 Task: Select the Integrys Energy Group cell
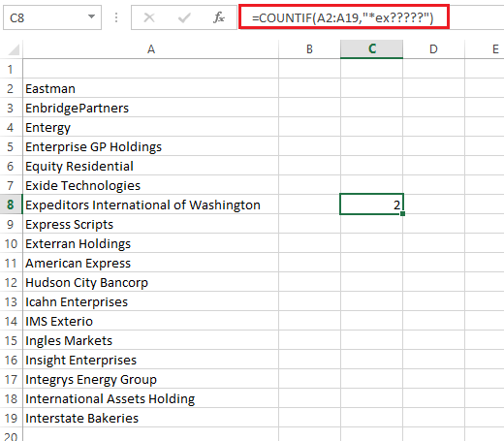coord(151,379)
